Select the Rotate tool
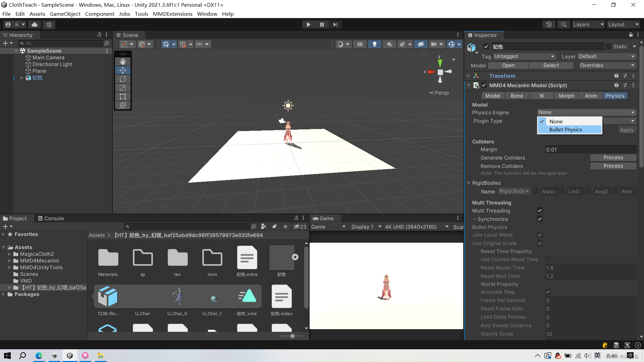 pyautogui.click(x=123, y=79)
